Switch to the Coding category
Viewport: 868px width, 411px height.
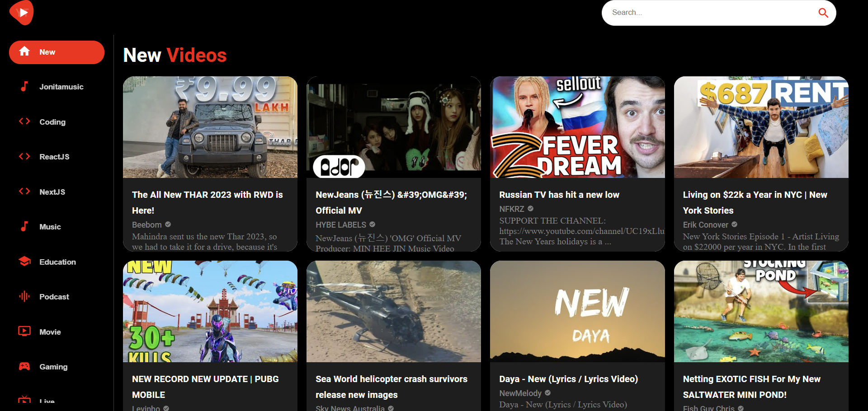(x=57, y=122)
